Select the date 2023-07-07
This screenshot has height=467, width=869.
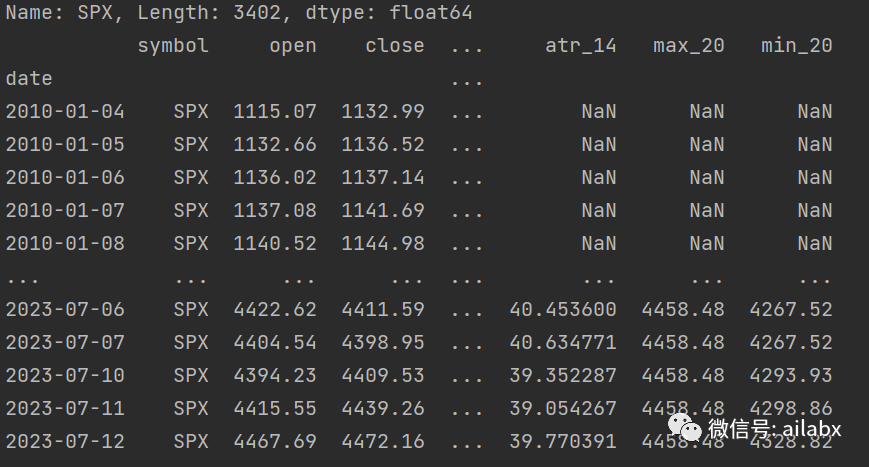[65, 343]
